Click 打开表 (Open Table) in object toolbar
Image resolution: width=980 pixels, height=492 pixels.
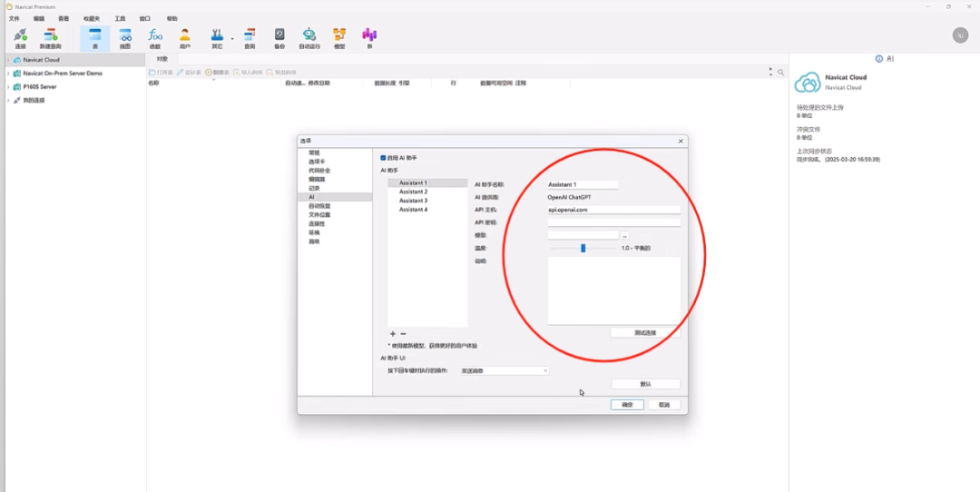point(160,73)
